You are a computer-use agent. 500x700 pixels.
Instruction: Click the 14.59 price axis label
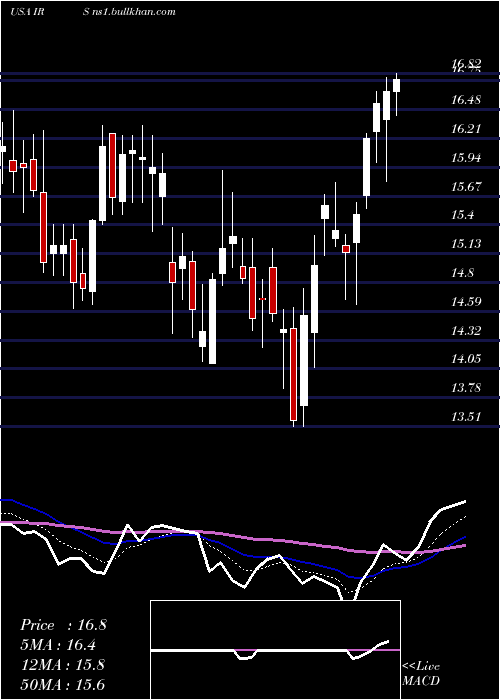(x=466, y=302)
